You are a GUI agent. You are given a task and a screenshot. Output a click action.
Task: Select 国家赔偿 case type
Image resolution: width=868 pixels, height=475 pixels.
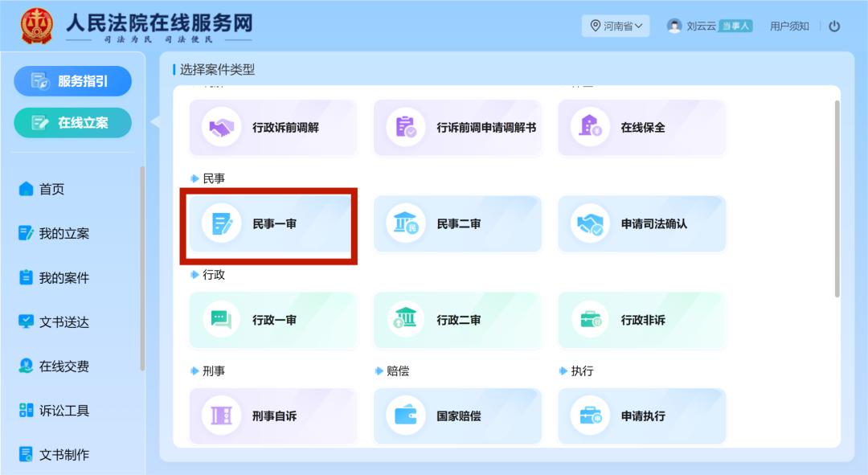(x=457, y=416)
